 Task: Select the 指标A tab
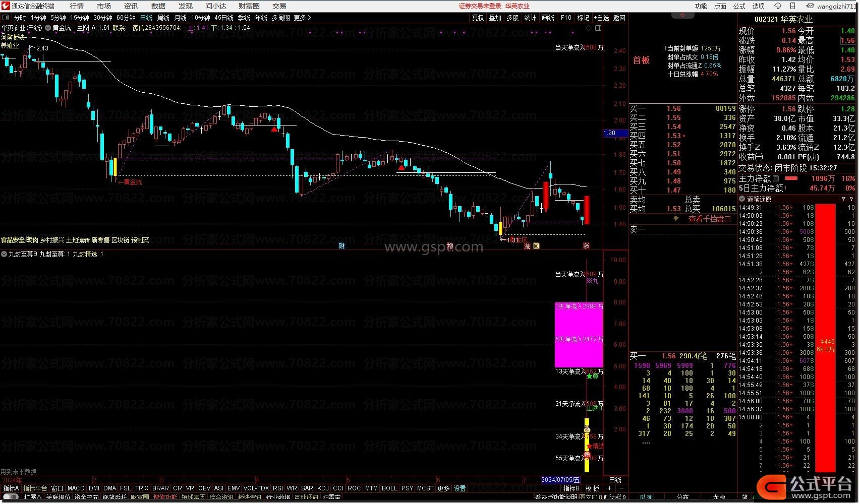(x=10, y=488)
